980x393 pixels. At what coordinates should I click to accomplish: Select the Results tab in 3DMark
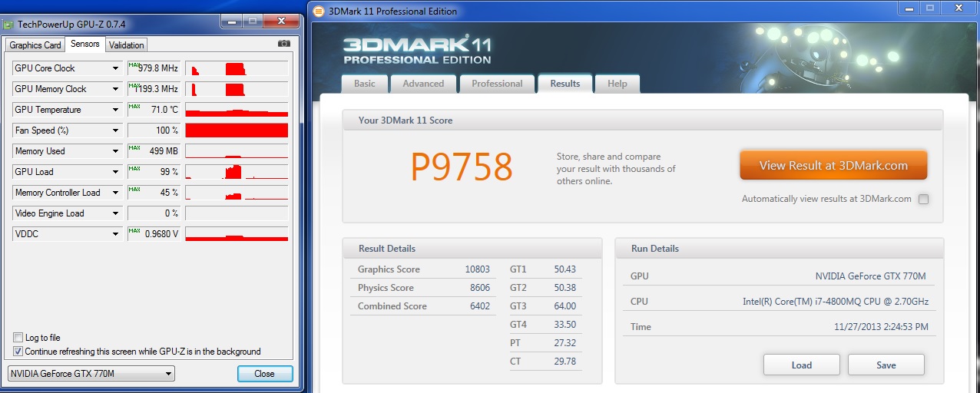coord(565,83)
